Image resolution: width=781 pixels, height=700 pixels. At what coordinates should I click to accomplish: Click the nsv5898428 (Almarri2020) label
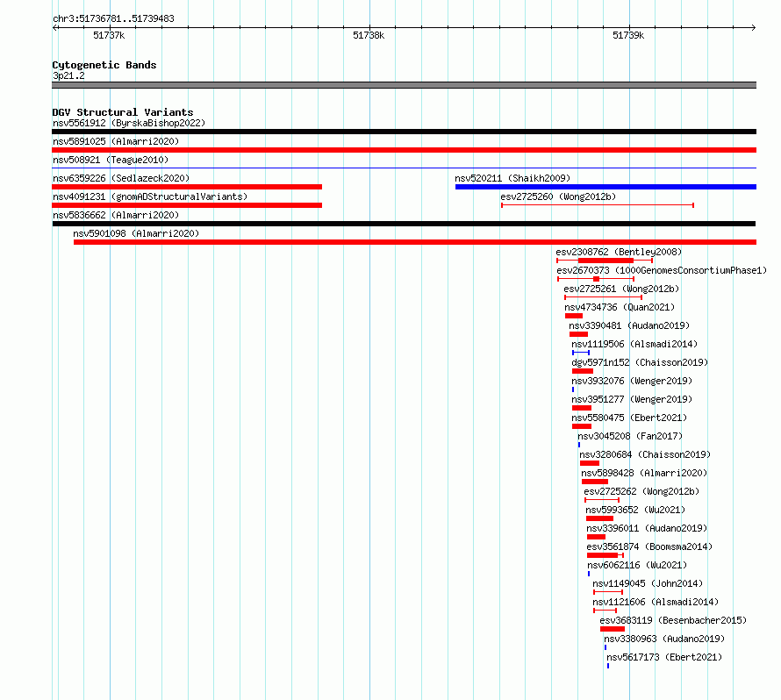(x=644, y=473)
